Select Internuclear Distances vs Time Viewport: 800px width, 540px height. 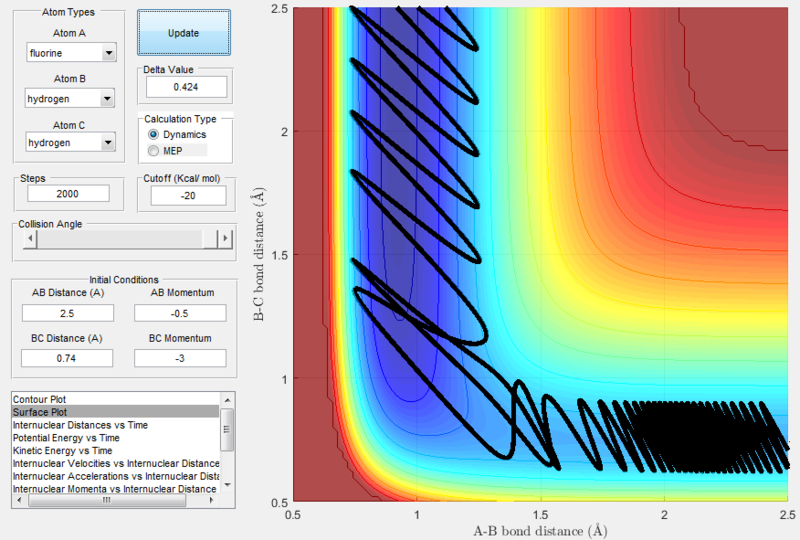tap(116, 425)
